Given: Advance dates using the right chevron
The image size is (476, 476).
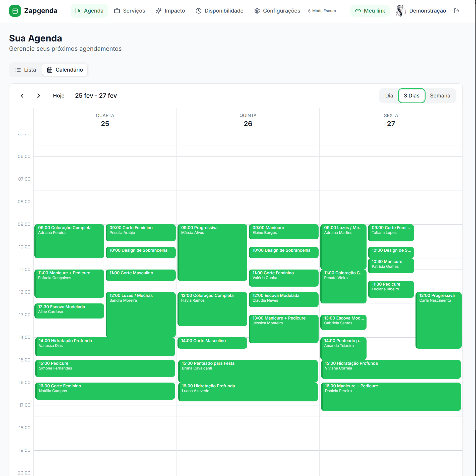Looking at the screenshot, I should [39, 95].
